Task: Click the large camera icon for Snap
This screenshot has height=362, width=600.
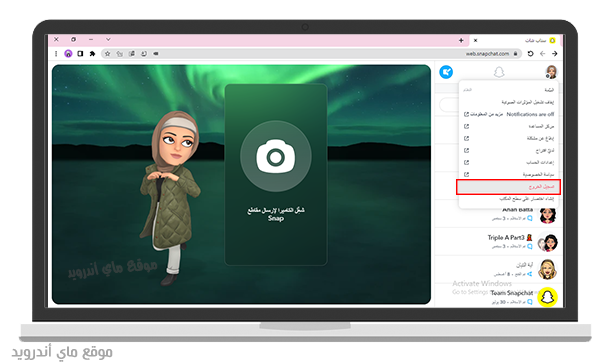Action: coord(276,156)
